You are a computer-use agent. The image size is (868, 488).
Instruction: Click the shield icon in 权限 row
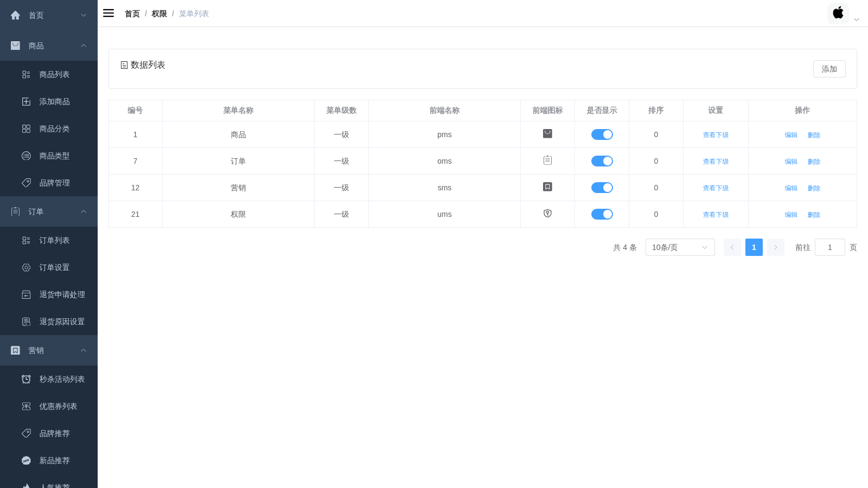[x=547, y=213]
